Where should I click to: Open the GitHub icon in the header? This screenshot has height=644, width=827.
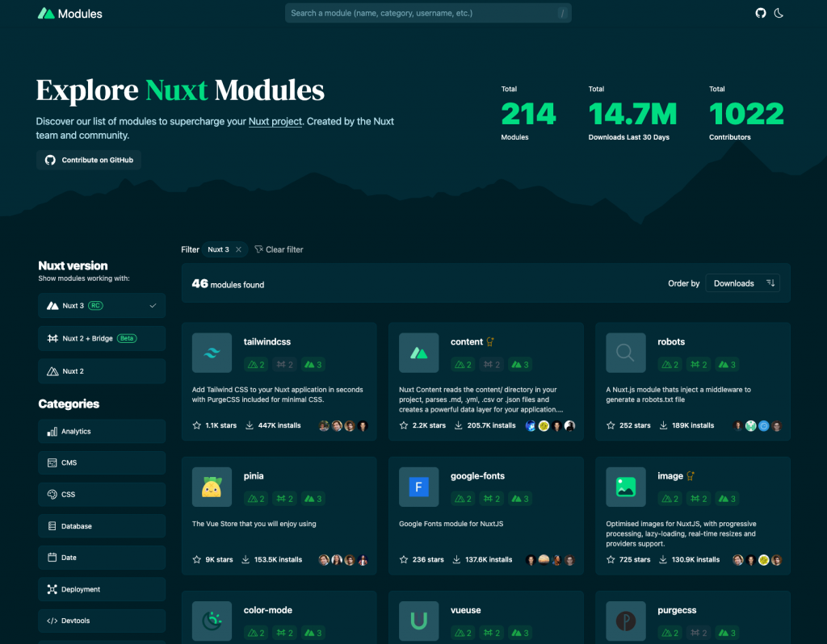click(760, 13)
